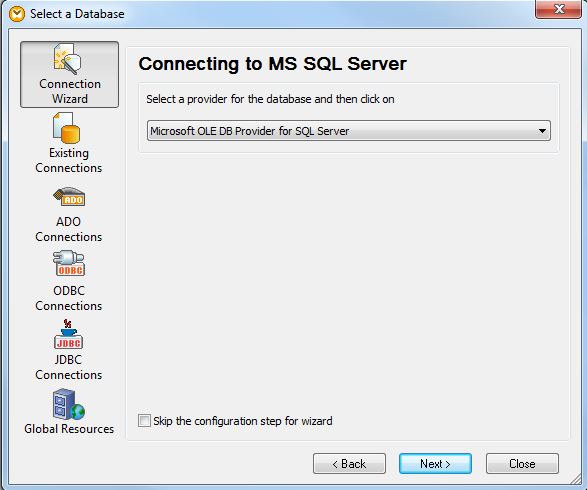Go to the Global Resources text label
Image resolution: width=587 pixels, height=490 pixels.
click(69, 429)
